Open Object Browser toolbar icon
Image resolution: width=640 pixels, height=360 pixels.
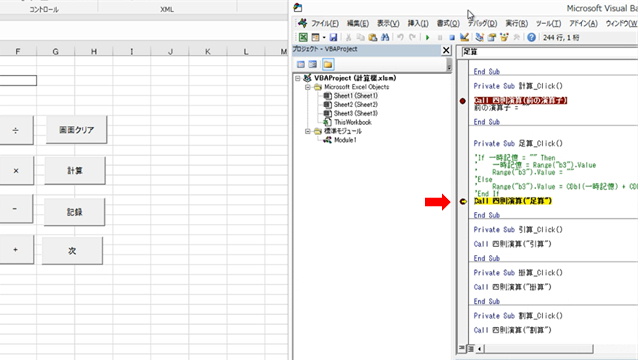[504, 38]
